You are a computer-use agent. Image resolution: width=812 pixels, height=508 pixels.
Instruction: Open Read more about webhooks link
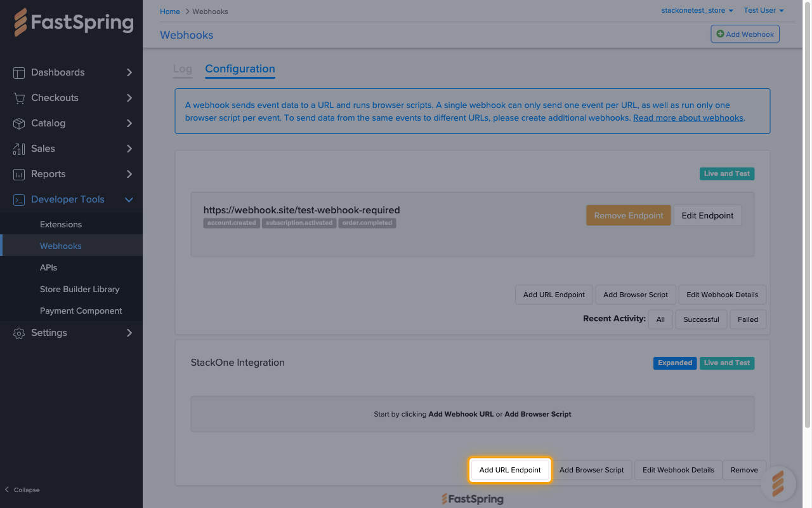(x=688, y=117)
